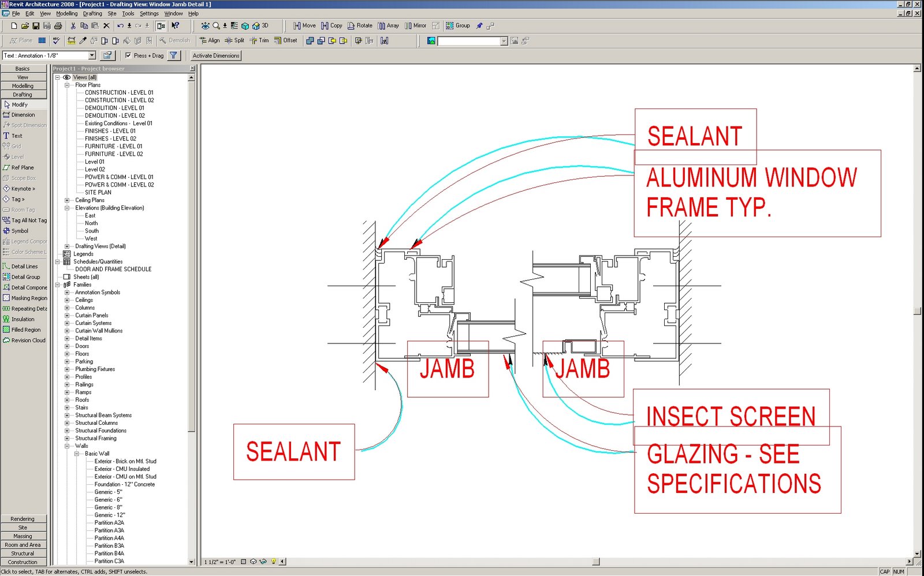The image size is (924, 576).
Task: Select the Align tool
Action: coord(210,41)
